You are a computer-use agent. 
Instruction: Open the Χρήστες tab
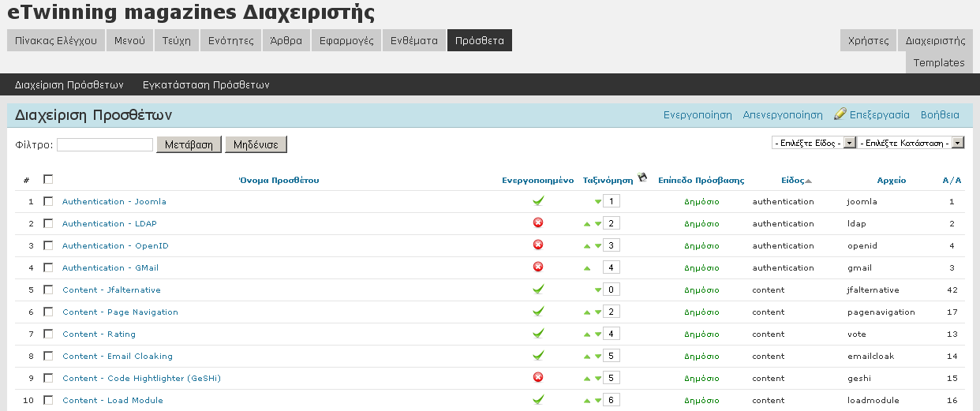pos(868,40)
